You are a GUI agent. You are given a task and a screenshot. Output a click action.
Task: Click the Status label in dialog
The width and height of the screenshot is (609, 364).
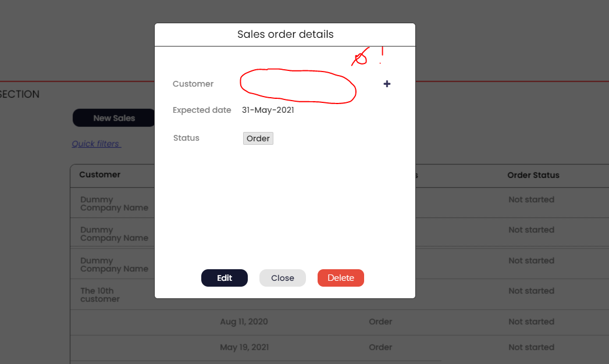tap(186, 138)
